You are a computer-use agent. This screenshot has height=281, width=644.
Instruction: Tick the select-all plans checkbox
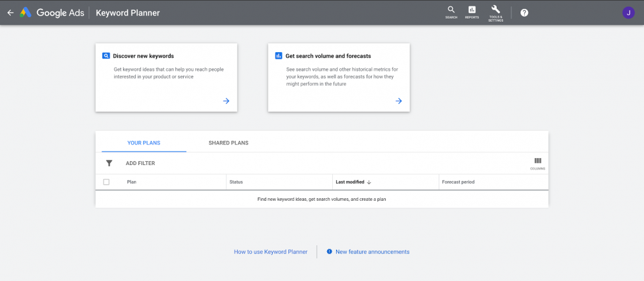tap(106, 182)
